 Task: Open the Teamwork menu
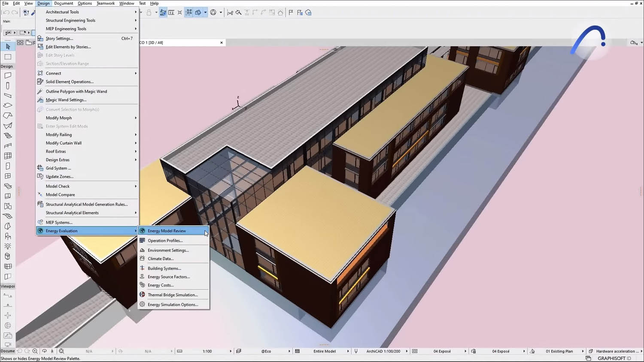pyautogui.click(x=106, y=3)
